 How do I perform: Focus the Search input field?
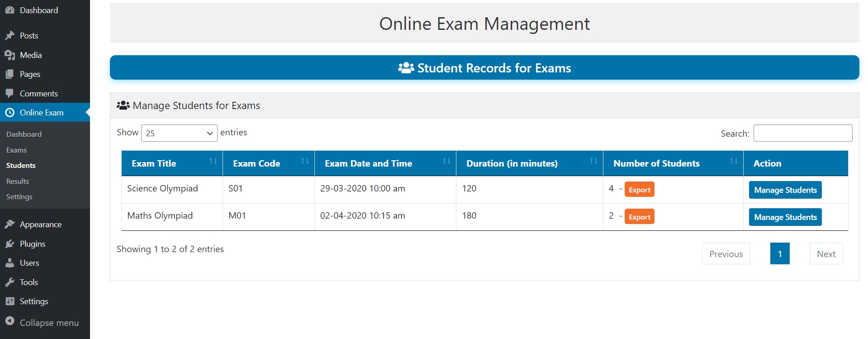point(803,133)
